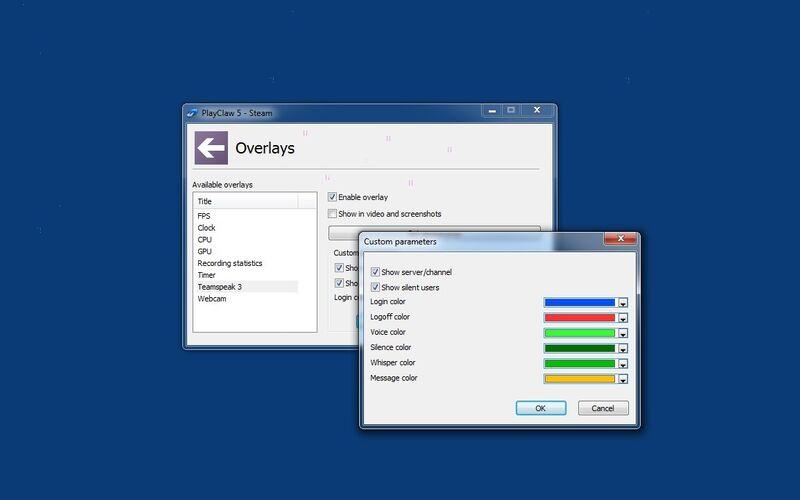Minimize the PlayClaw 5 window
Viewport: 800px width, 500px height.
tap(492, 110)
